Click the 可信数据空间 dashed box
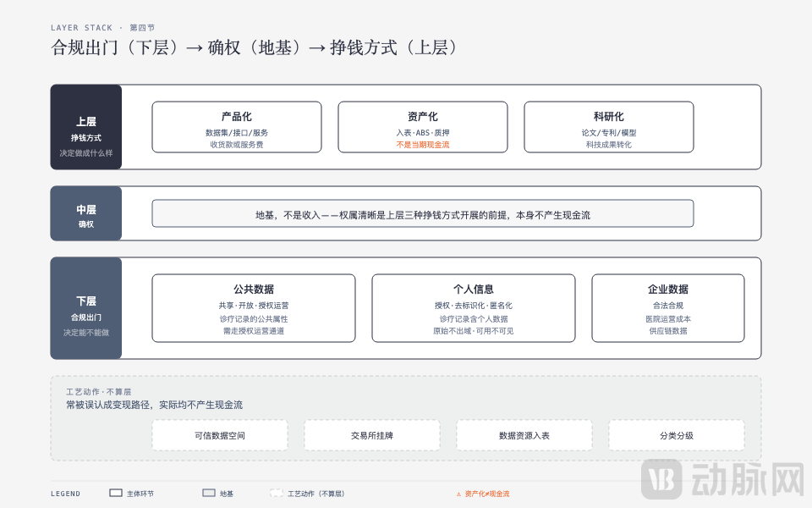 pos(220,435)
